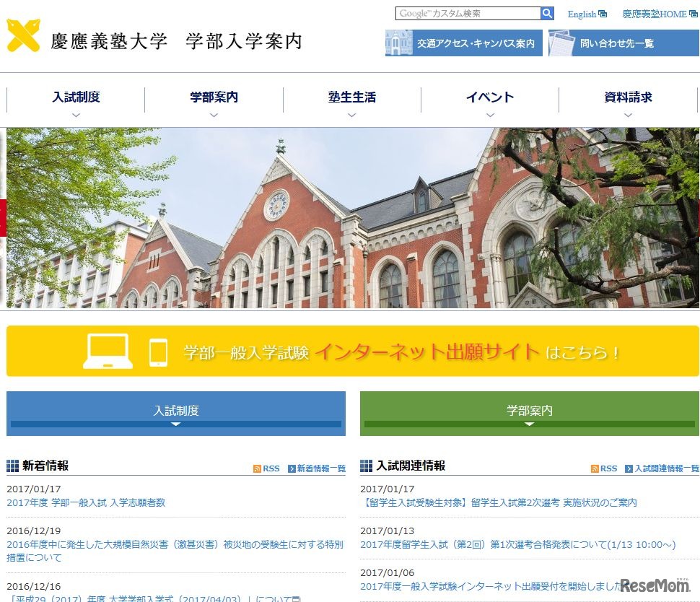Click the 2017/01/13 date in 入試関連情報
700x602 pixels.
387,531
